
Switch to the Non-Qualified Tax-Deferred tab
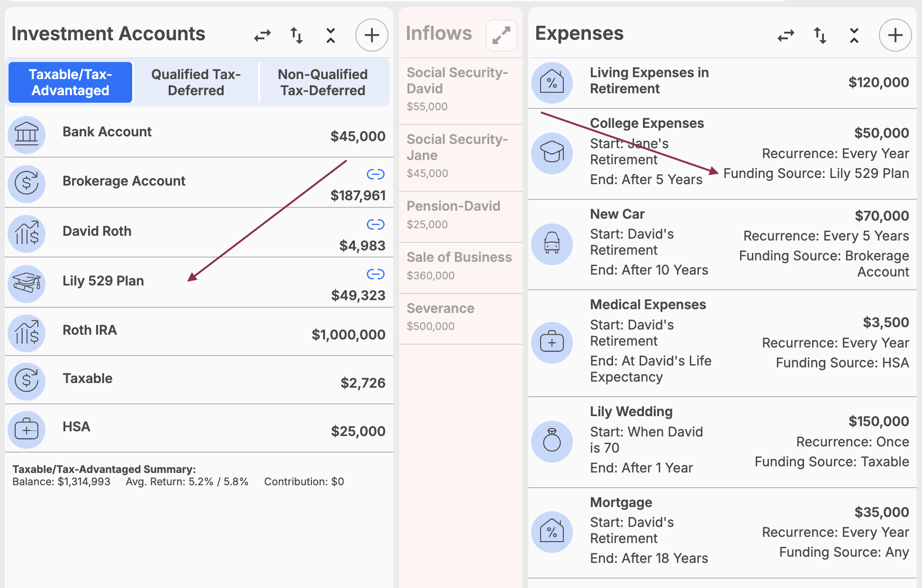click(323, 82)
